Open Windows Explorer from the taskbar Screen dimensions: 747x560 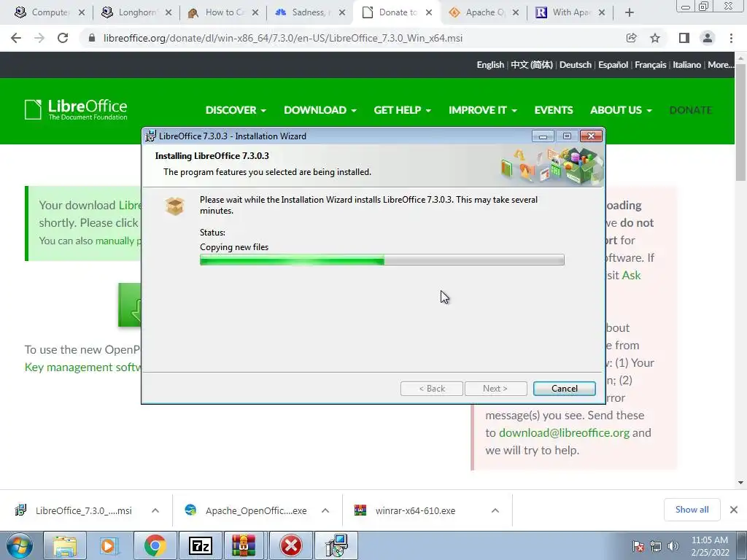click(x=65, y=545)
